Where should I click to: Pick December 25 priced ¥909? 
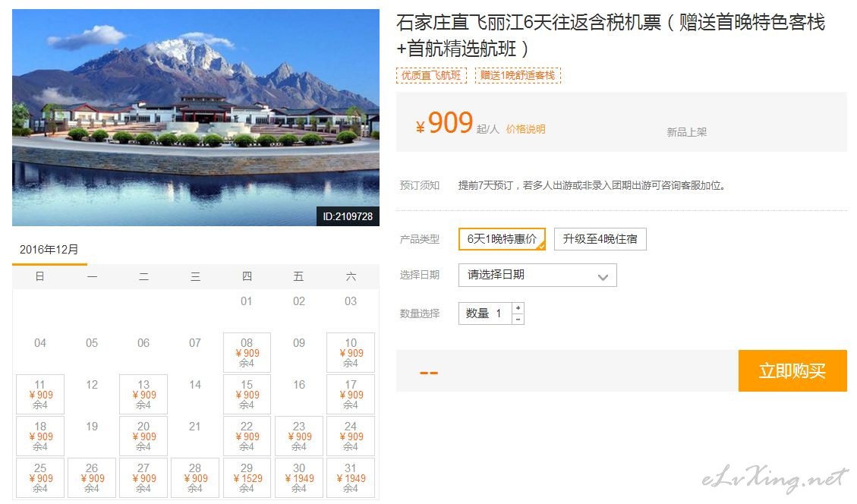(40, 477)
